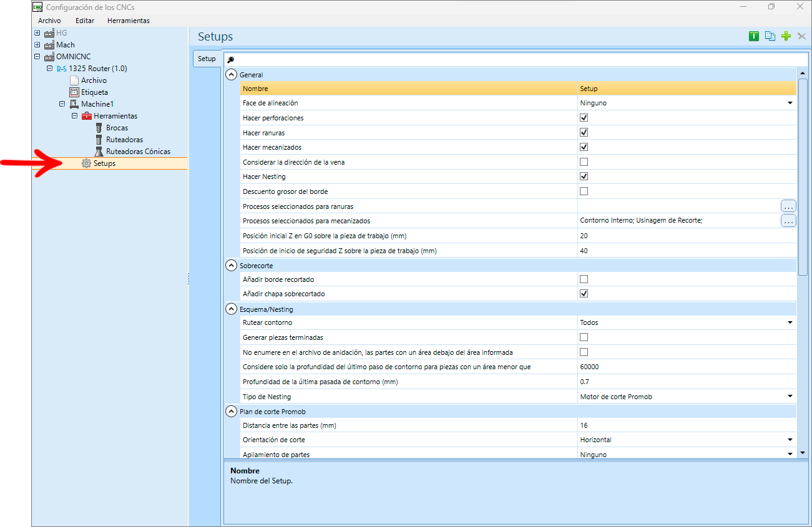Screen dimensions: 812x527
Task: Collapse the OMNICNC tree node
Action: (x=37, y=57)
